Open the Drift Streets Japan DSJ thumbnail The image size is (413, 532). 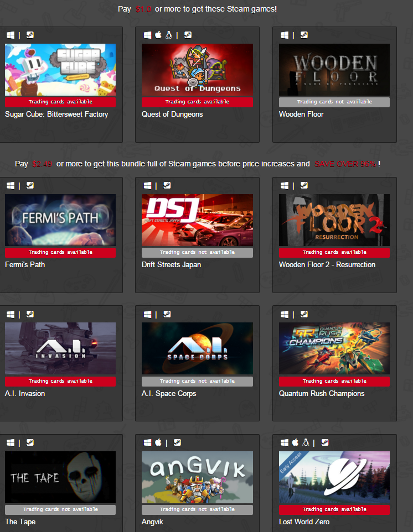point(197,220)
